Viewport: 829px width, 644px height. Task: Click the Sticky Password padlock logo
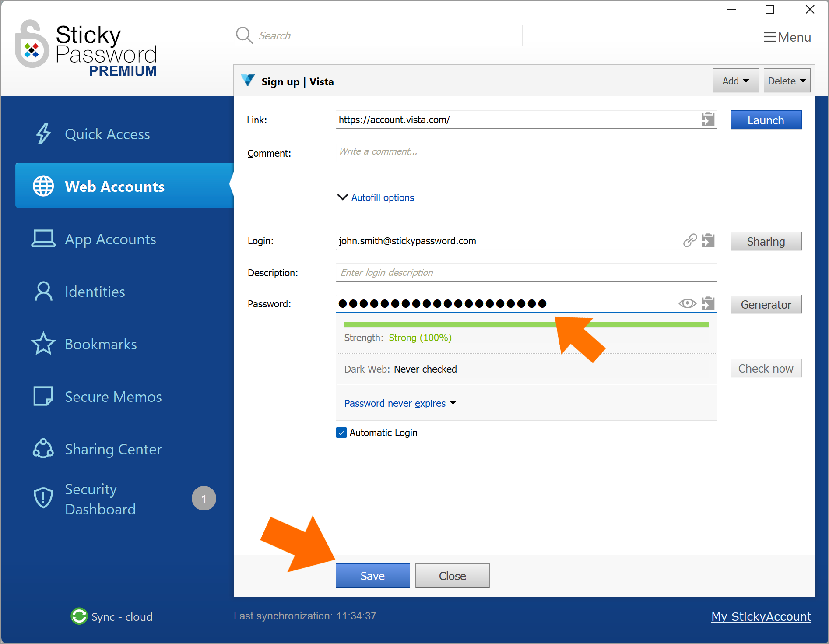[x=31, y=44]
